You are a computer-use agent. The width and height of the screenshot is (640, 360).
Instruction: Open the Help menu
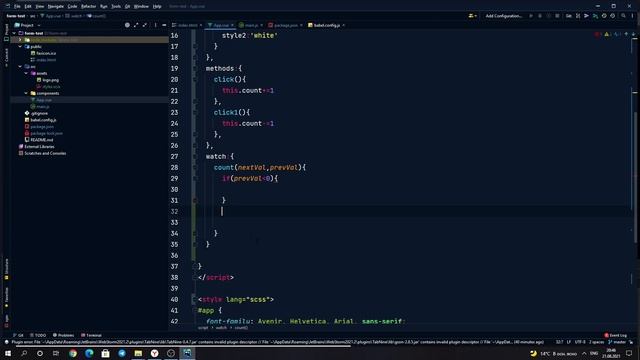(157, 7)
